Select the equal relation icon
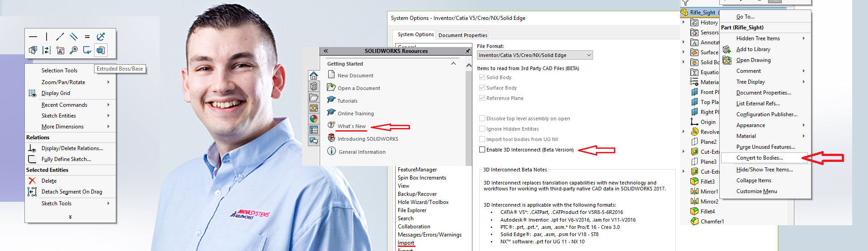Viewport: 868px width, 251px height. click(x=87, y=37)
